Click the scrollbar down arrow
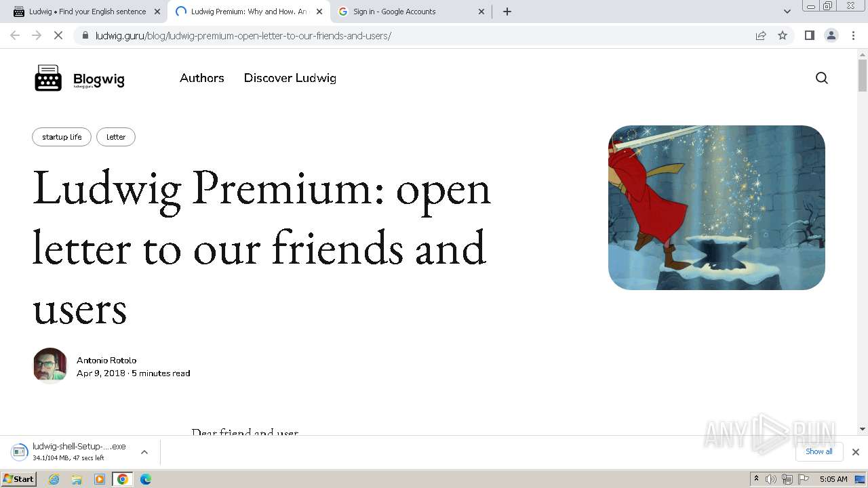The height and width of the screenshot is (488, 868). pyautogui.click(x=863, y=429)
